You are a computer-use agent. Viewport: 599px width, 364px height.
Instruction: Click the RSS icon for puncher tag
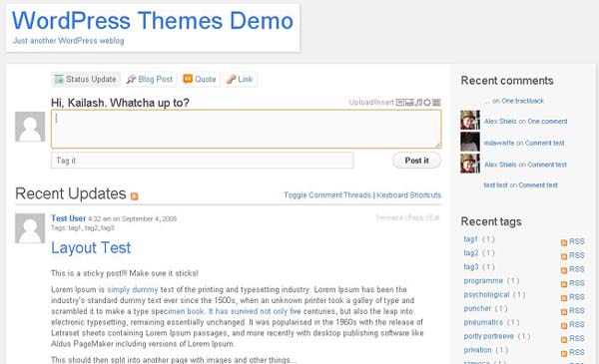[x=564, y=312]
